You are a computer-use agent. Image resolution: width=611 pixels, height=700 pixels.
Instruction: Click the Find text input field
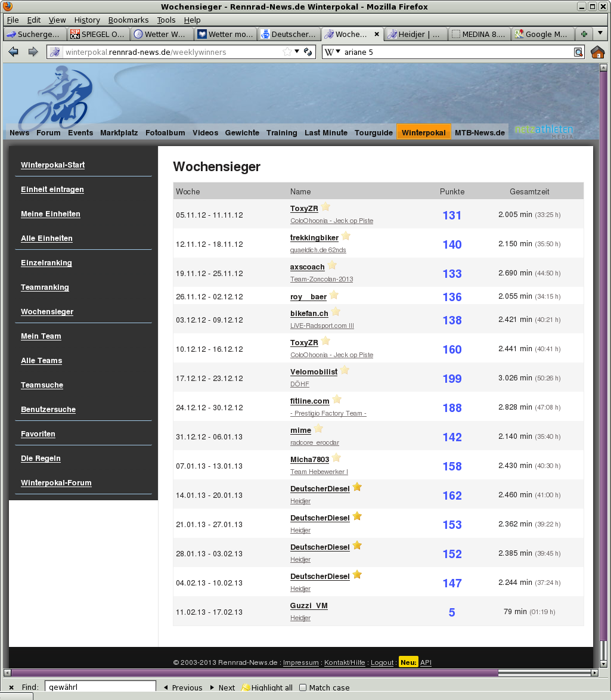pyautogui.click(x=100, y=687)
